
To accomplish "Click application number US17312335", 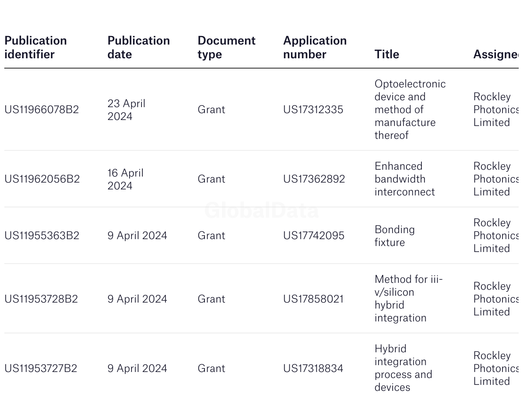I will click(x=313, y=110).
